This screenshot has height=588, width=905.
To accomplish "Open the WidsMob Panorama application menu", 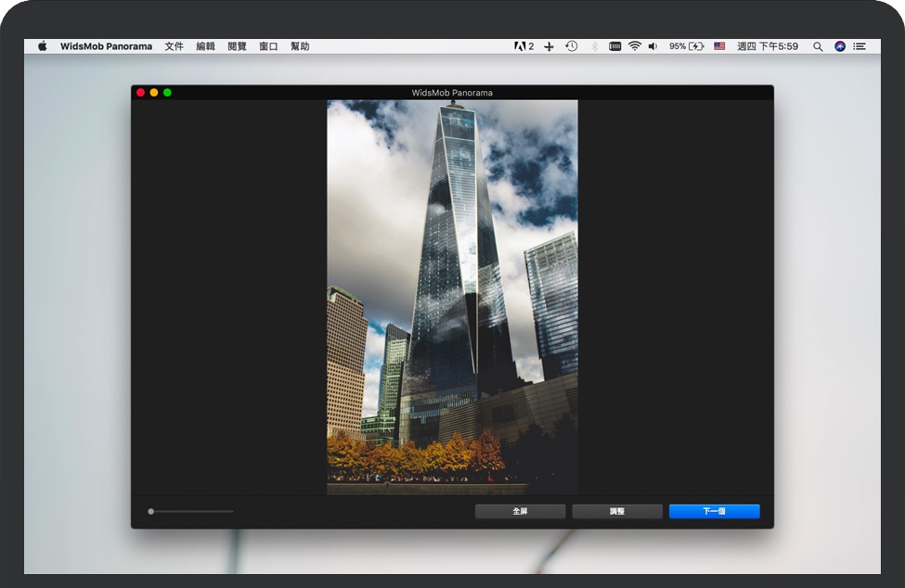I will click(x=106, y=46).
